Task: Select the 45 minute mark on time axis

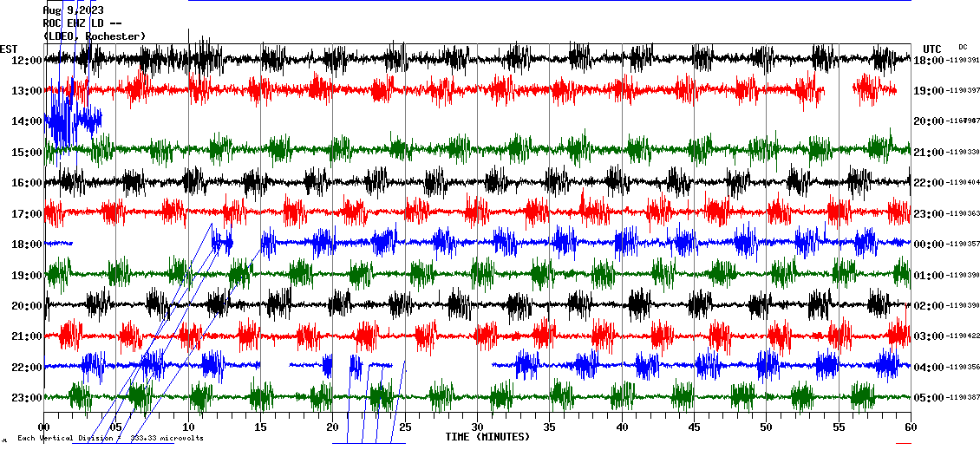Action: pos(694,427)
